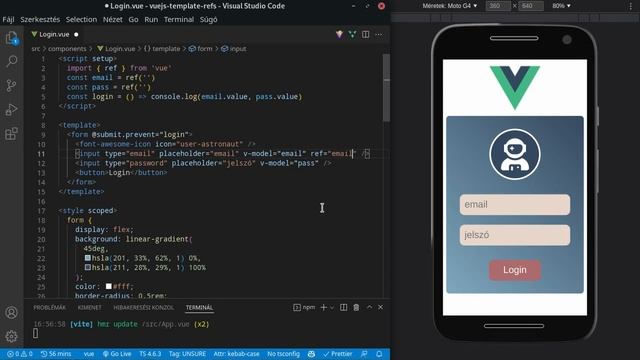Open notifications bell in status bar
Viewport: 640px width, 360px height.
click(379, 354)
